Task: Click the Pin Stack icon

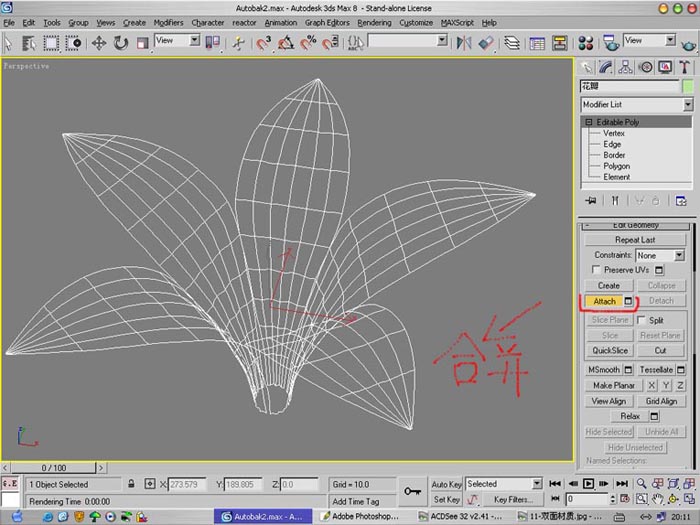Action: [x=591, y=200]
